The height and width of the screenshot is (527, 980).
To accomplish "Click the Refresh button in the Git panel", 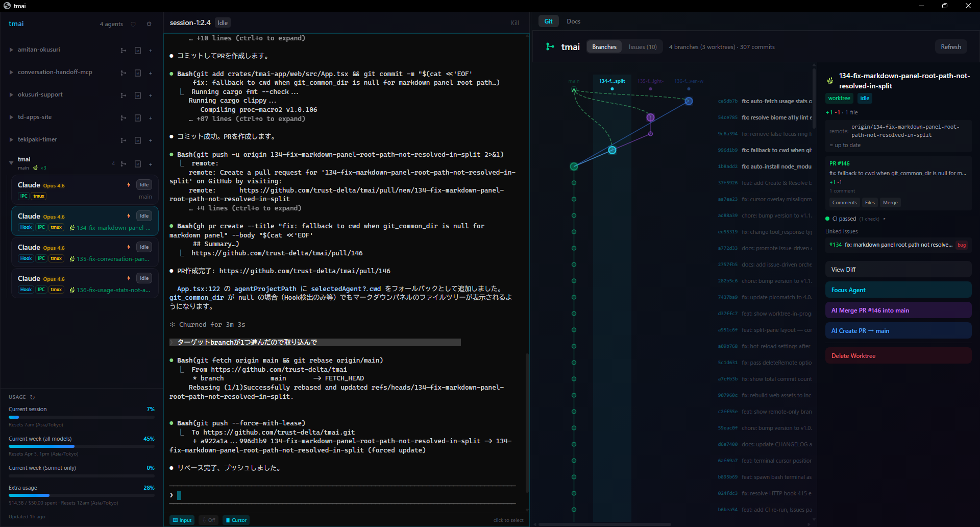I will 950,46.
